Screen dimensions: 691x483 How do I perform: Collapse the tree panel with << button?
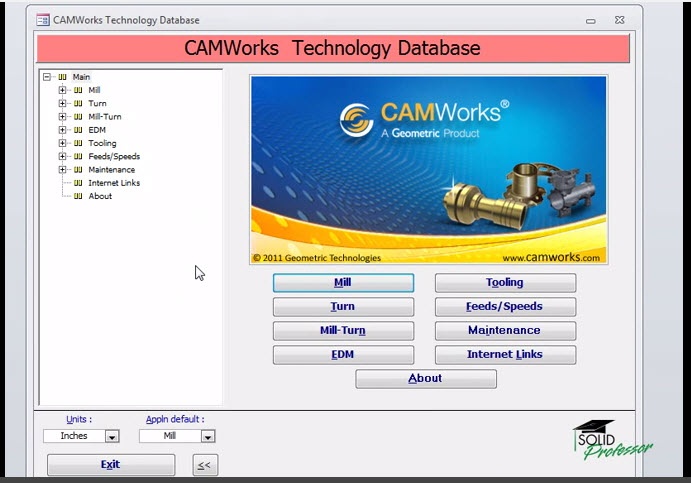pos(205,465)
